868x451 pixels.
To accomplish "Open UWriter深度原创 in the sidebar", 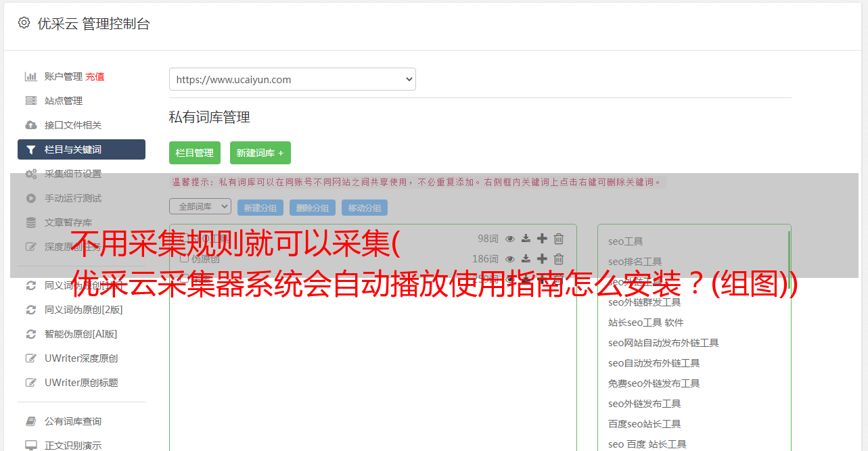I will tap(81, 358).
